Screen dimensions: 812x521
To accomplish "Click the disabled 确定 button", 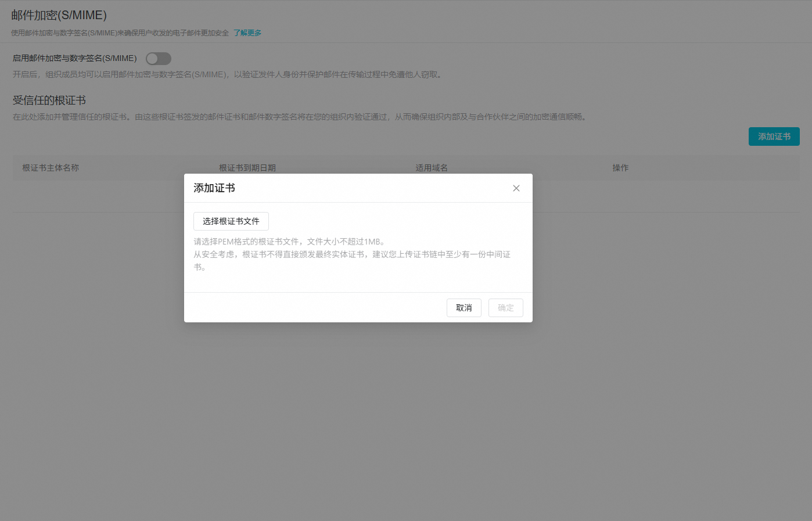I will [505, 307].
